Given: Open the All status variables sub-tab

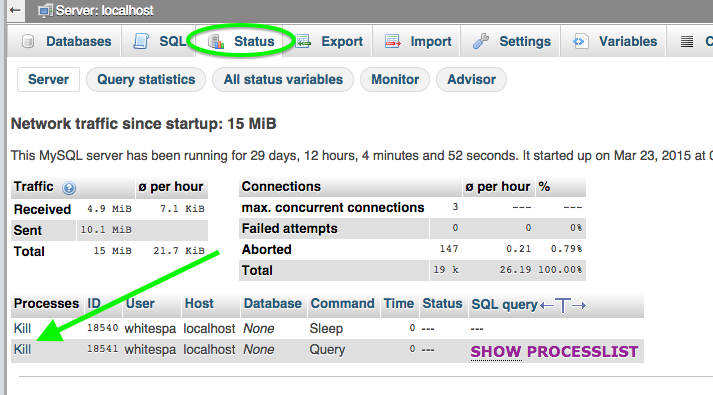Looking at the screenshot, I should click(283, 80).
